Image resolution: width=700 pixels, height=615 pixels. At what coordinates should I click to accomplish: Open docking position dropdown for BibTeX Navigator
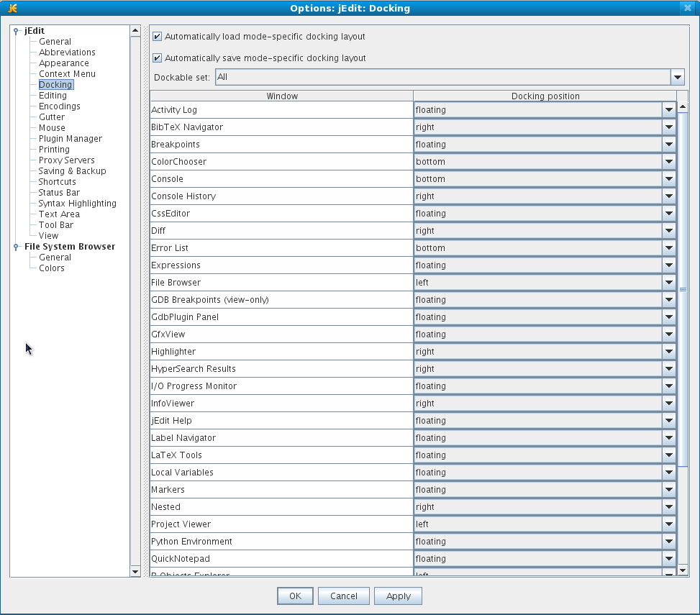click(x=669, y=127)
